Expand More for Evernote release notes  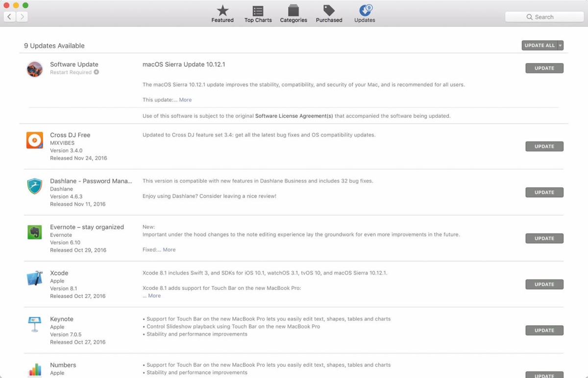(169, 250)
